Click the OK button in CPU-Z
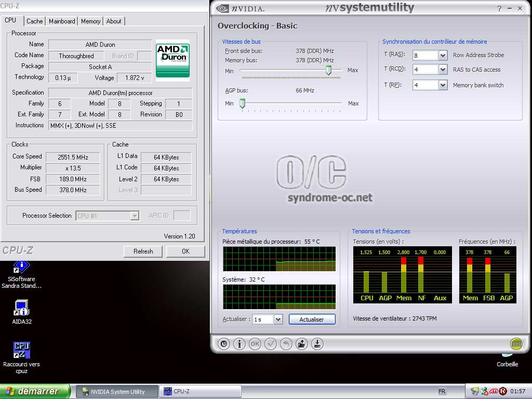This screenshot has height=399, width=532. point(185,251)
